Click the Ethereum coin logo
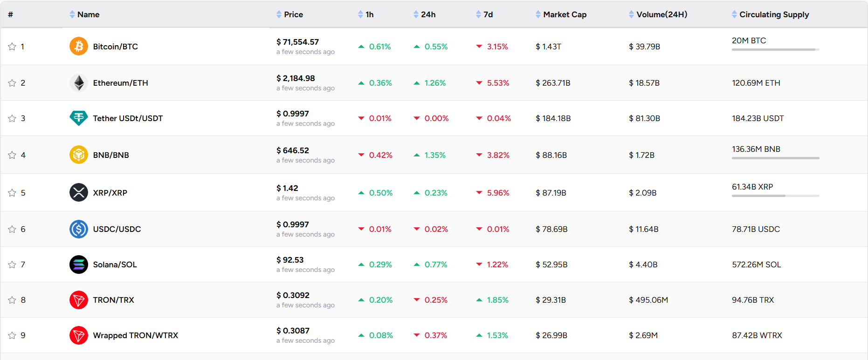The image size is (868, 360). pyautogui.click(x=78, y=83)
